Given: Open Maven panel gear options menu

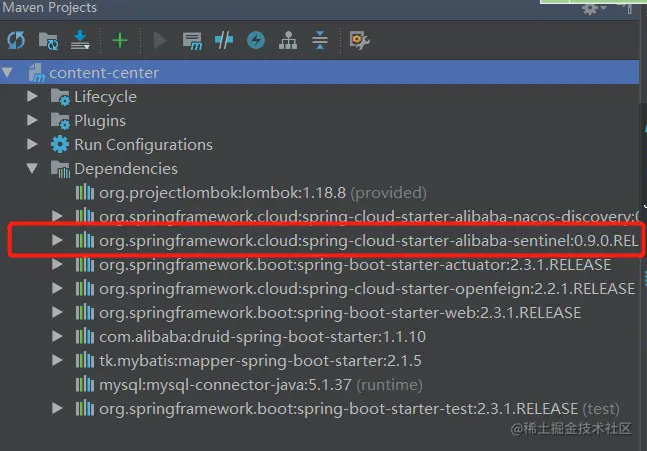Looking at the screenshot, I should (x=592, y=9).
